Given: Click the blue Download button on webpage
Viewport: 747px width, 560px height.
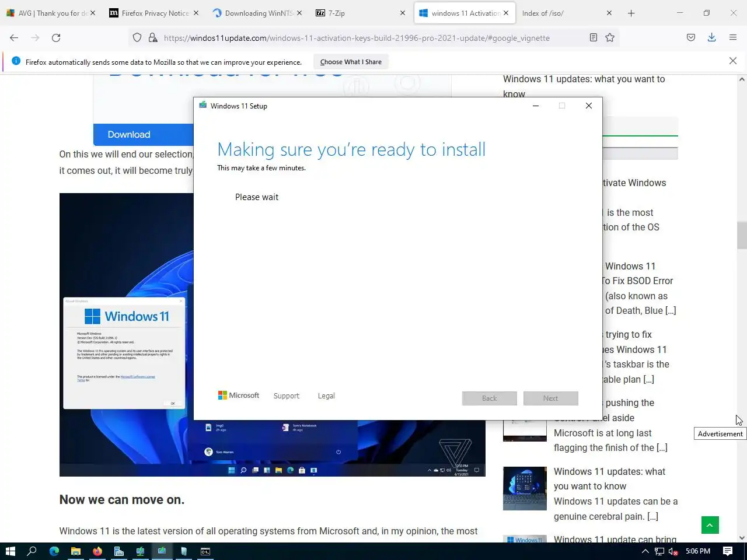Looking at the screenshot, I should (144, 135).
